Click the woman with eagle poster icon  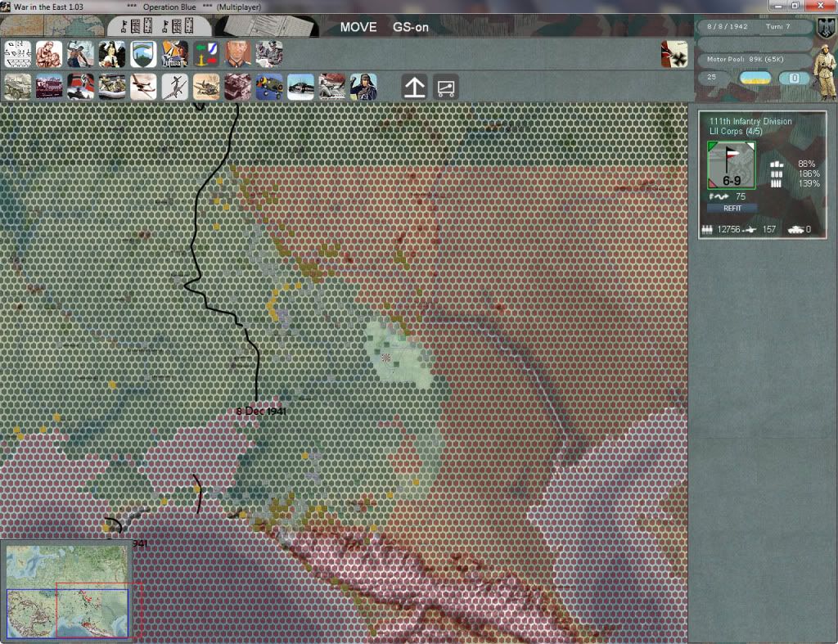[111, 54]
